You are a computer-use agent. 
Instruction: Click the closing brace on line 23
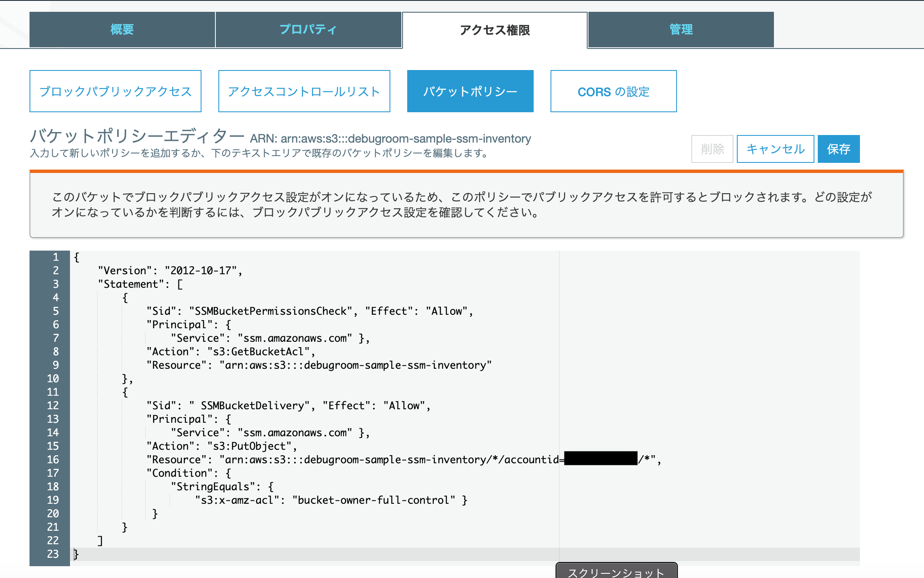click(76, 554)
